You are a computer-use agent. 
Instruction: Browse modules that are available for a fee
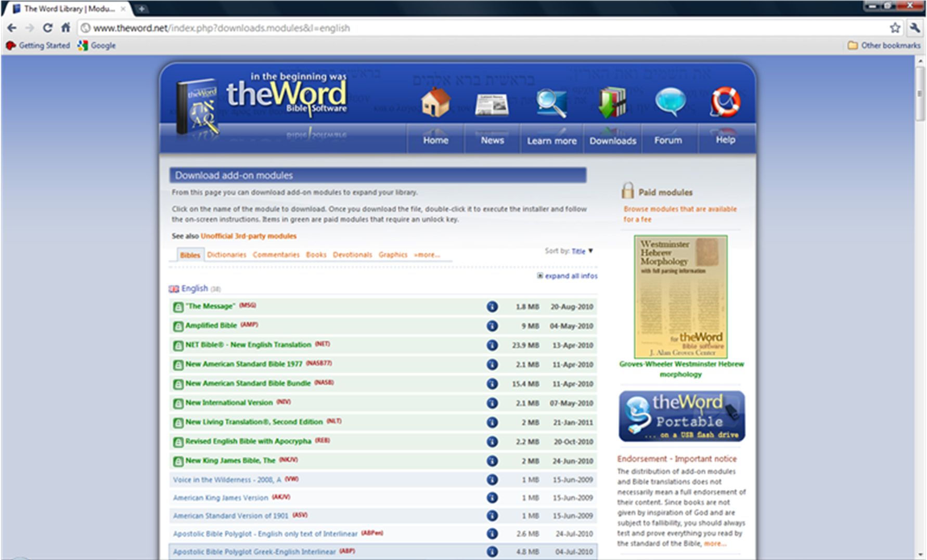(680, 214)
